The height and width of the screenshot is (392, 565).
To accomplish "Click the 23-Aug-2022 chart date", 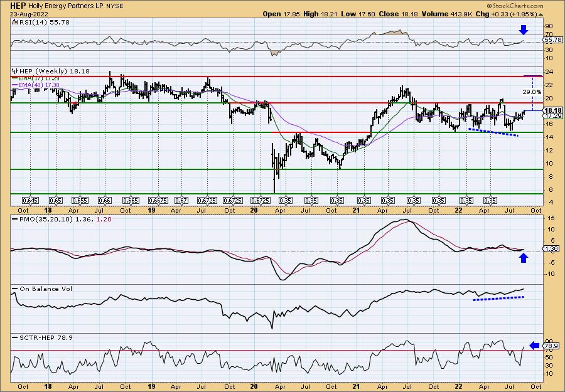I will point(28,14).
